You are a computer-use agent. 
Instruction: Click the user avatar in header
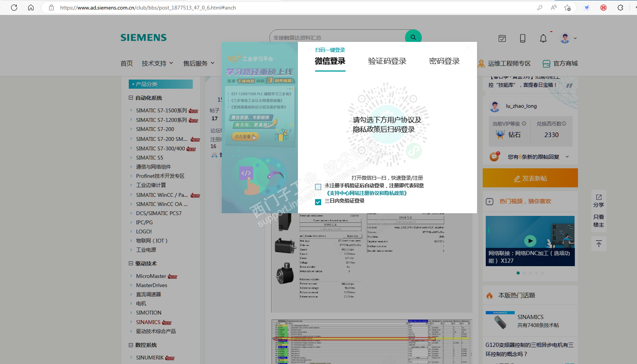tap(565, 38)
